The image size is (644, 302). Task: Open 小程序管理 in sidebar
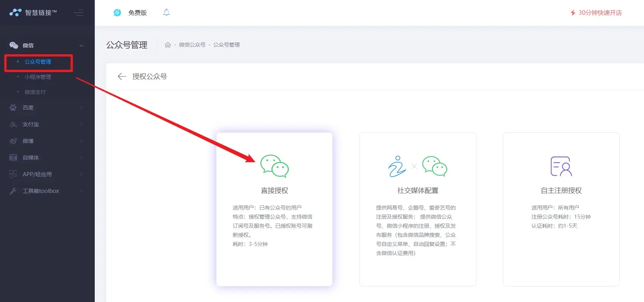[x=38, y=77]
